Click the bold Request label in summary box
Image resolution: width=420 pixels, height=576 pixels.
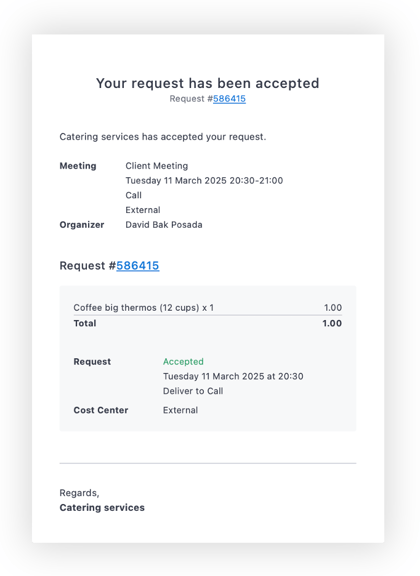pos(92,362)
